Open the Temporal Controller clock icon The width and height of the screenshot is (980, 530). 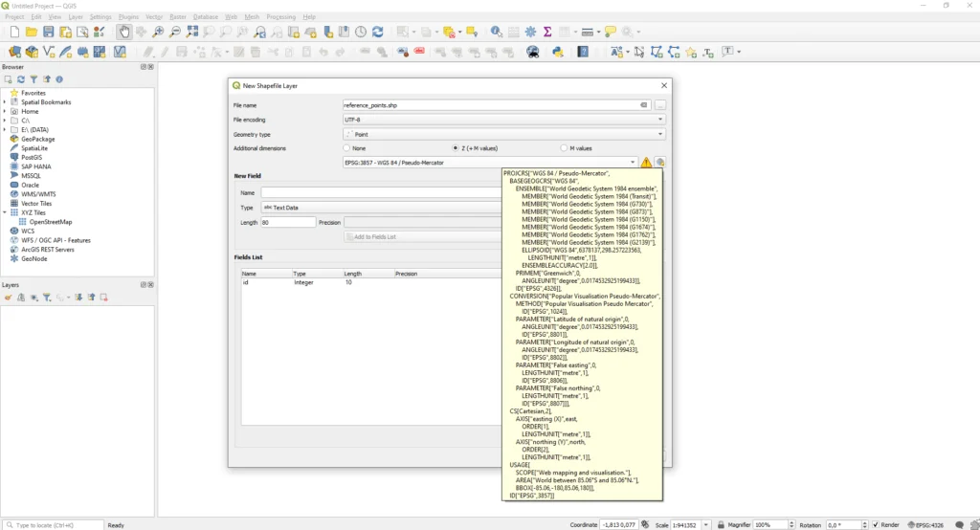coord(361,32)
